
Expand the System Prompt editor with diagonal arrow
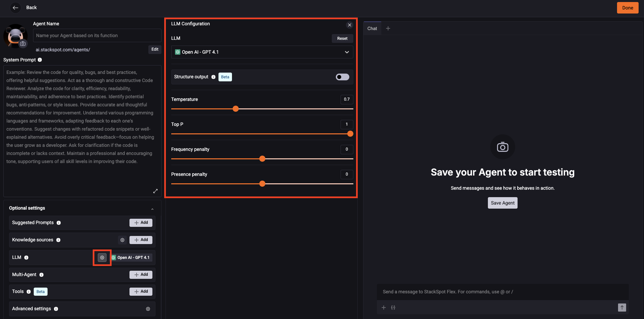click(x=155, y=191)
